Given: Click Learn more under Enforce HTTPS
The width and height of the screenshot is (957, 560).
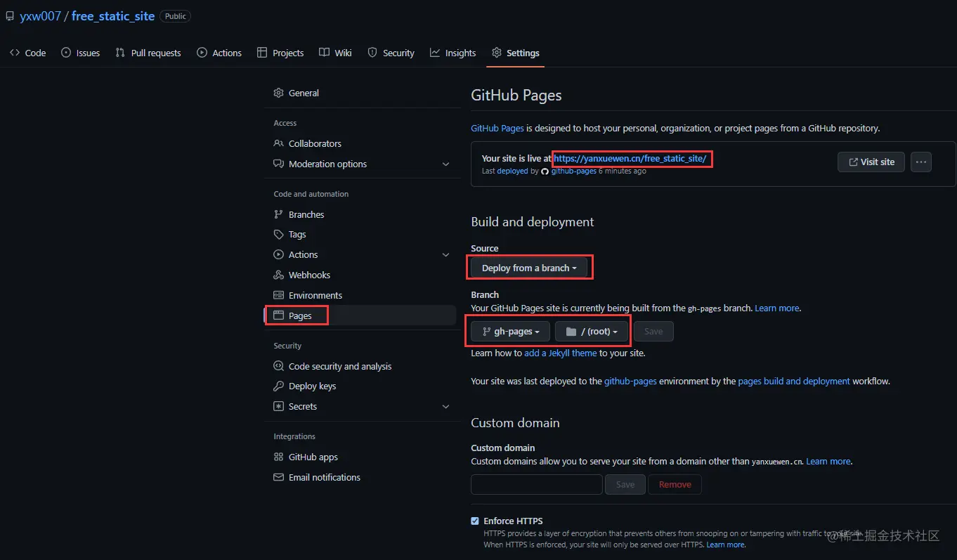Looking at the screenshot, I should pos(726,545).
